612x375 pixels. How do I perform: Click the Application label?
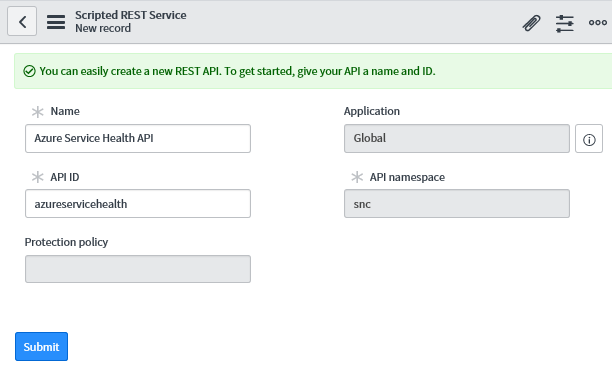(372, 111)
